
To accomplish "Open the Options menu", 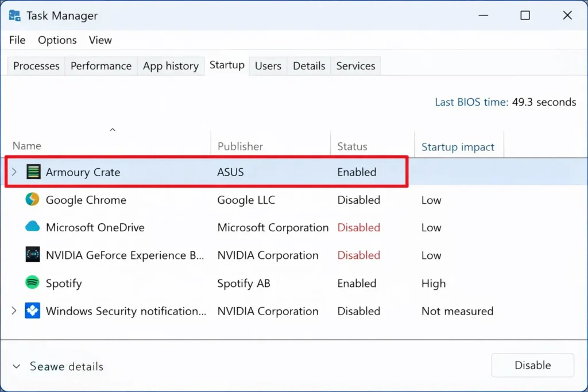I will [x=57, y=40].
